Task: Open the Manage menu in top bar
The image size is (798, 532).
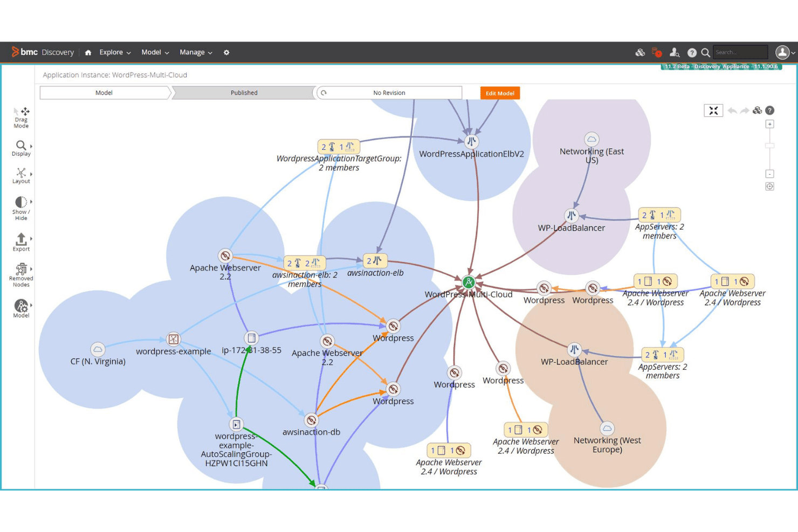Action: pyautogui.click(x=196, y=52)
